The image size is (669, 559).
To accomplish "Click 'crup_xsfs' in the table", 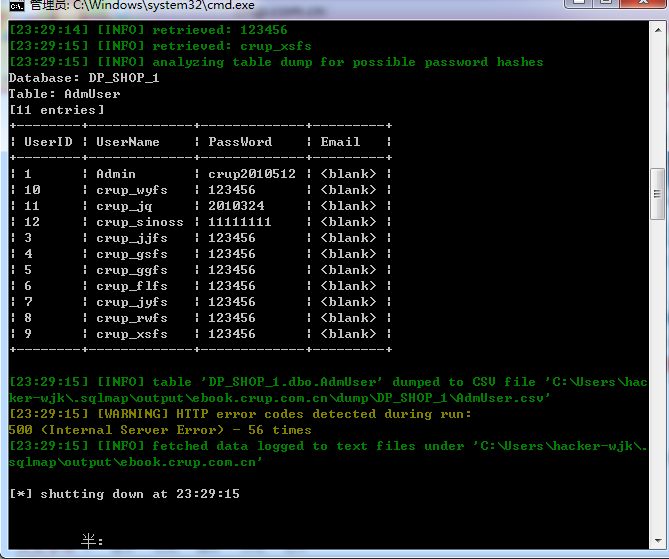I will click(x=132, y=334).
